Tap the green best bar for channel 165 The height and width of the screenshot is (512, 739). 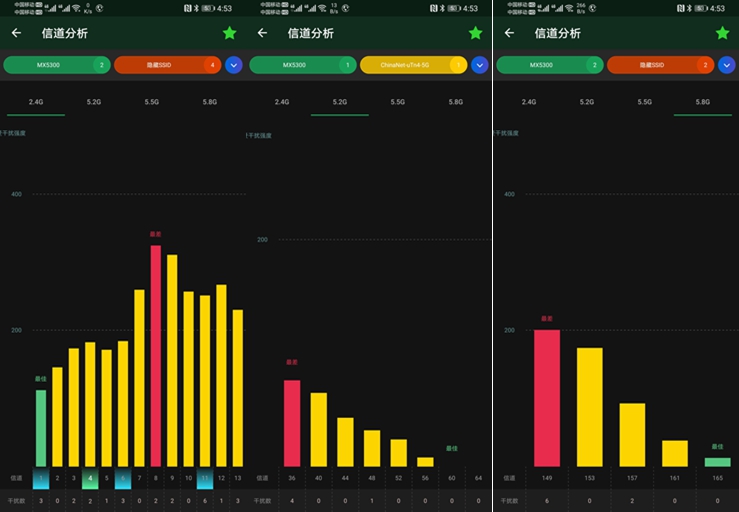(717, 462)
